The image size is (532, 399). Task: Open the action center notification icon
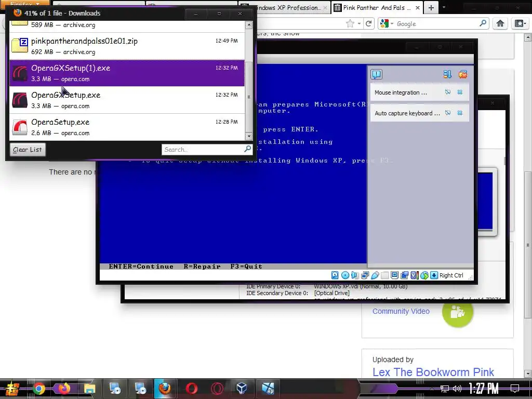(x=515, y=389)
